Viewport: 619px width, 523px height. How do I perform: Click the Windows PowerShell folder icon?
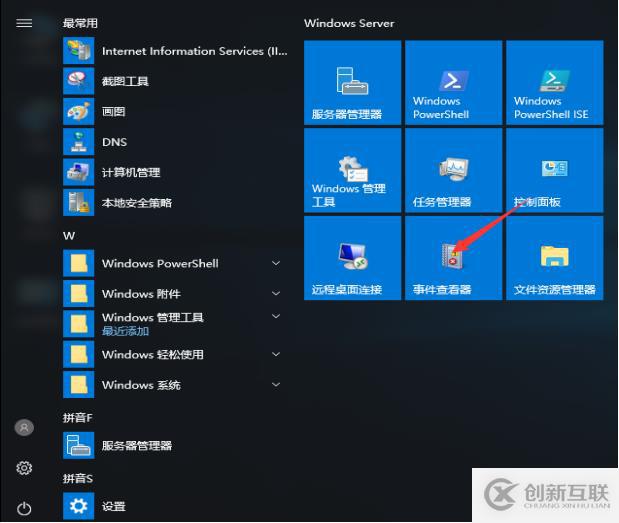click(x=79, y=263)
